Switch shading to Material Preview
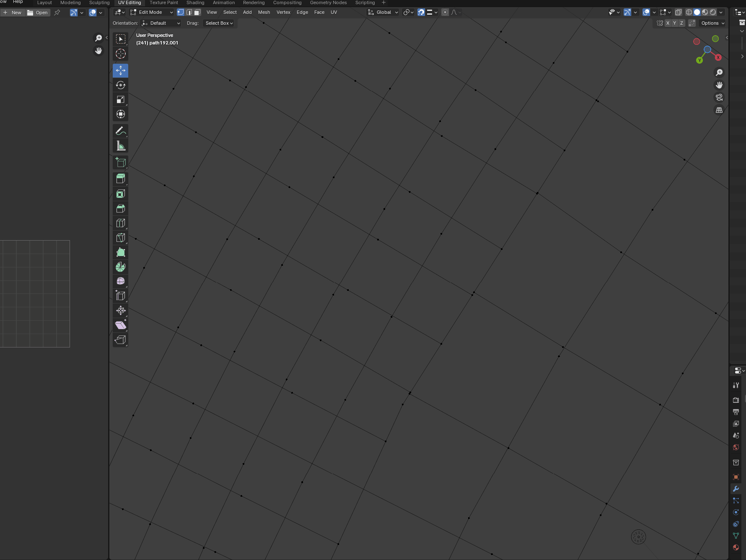Viewport: 746px width, 560px height. (705, 12)
